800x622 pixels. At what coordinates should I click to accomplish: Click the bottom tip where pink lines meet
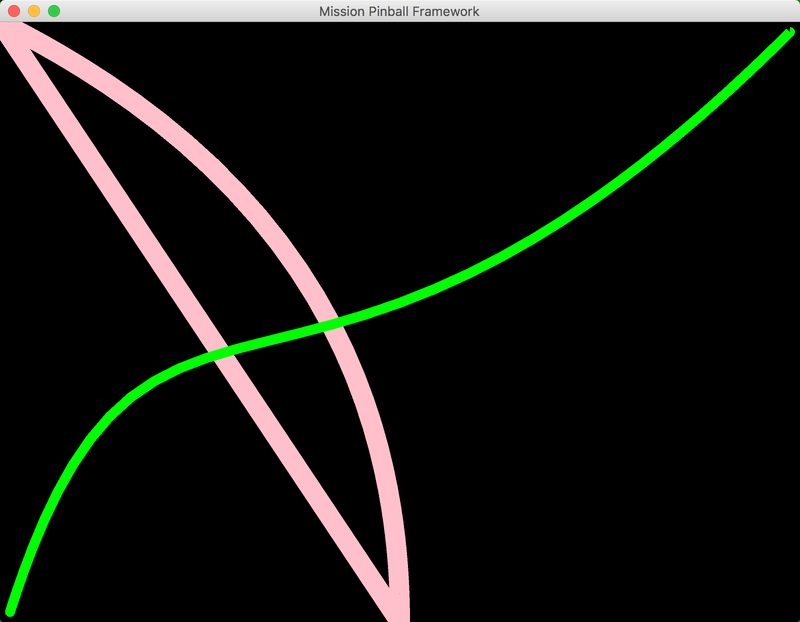396,605
